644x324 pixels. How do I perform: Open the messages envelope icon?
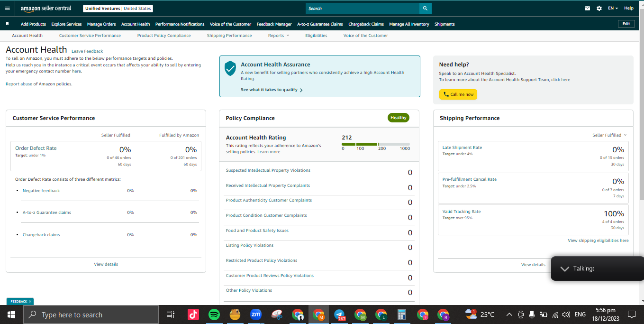coord(588,8)
